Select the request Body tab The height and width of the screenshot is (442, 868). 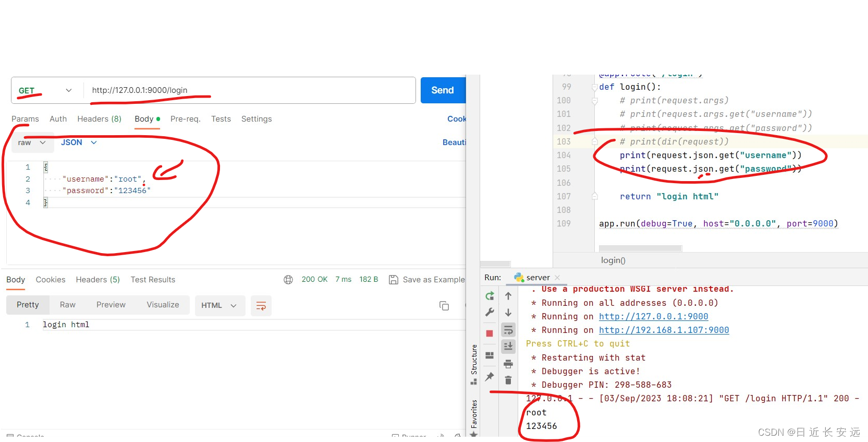click(x=147, y=119)
